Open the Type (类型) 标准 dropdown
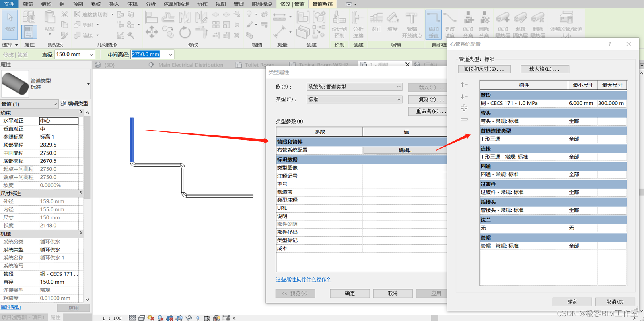The image size is (644, 321). (x=399, y=99)
